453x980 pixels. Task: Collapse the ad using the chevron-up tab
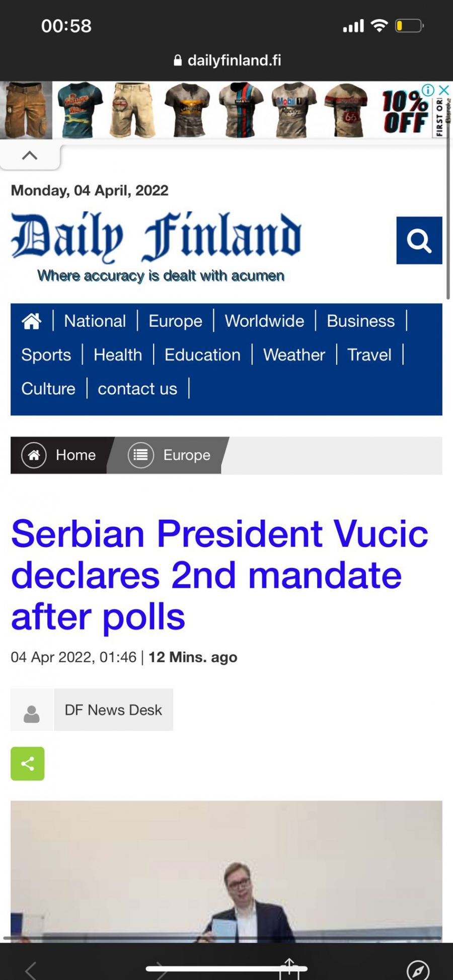pos(30,156)
